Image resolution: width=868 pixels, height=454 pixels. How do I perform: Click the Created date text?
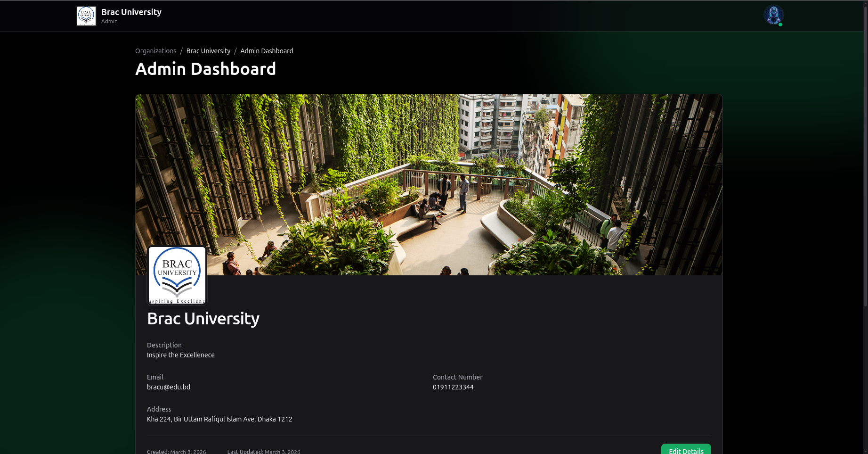[x=176, y=451]
